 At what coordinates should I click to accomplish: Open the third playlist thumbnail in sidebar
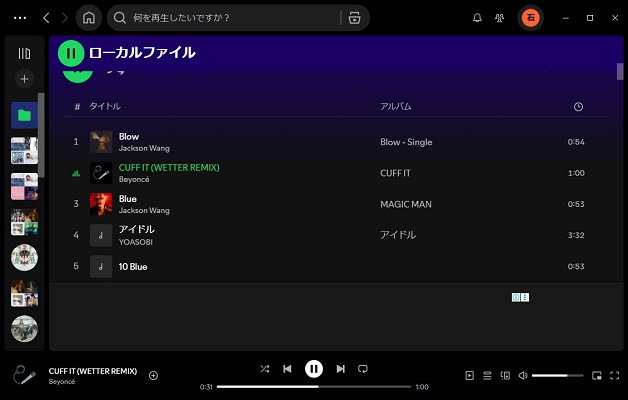click(24, 222)
